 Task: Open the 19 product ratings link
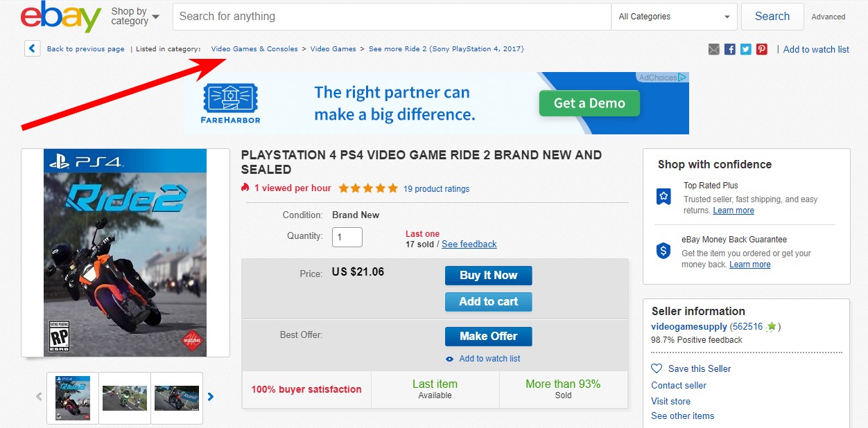(436, 189)
